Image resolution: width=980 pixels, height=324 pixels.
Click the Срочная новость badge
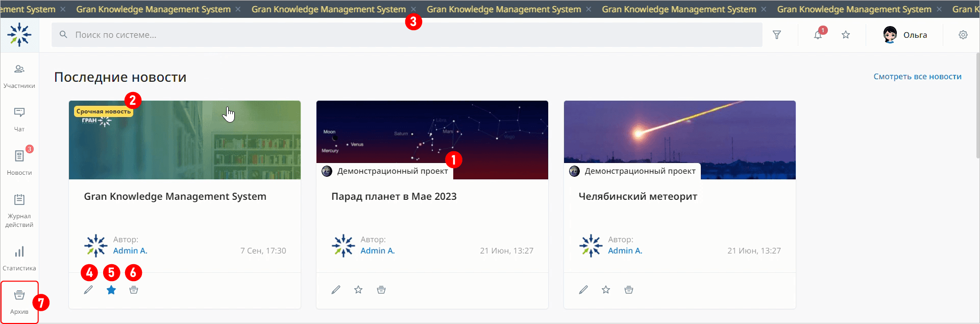[x=104, y=111]
